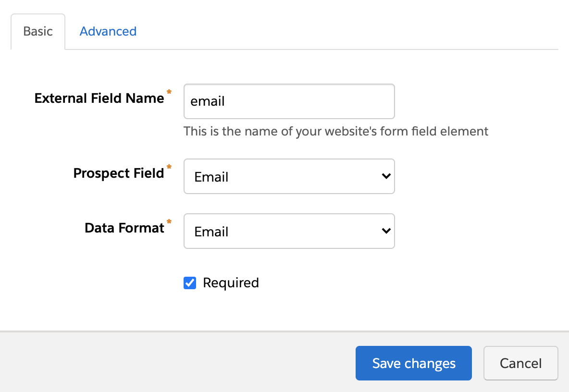This screenshot has height=392, width=569.
Task: Click the External Field Name label
Action: [99, 98]
